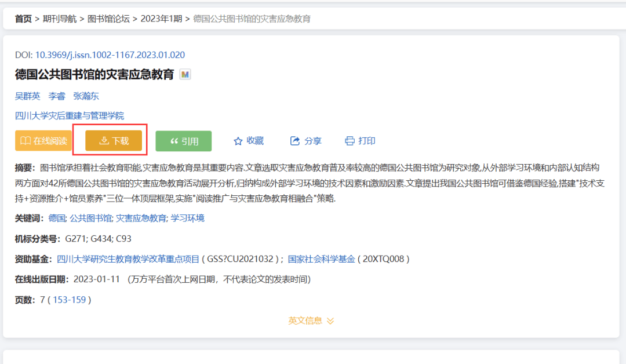Open the 四川大学灾后重建与管理学院 institution link

[70, 115]
